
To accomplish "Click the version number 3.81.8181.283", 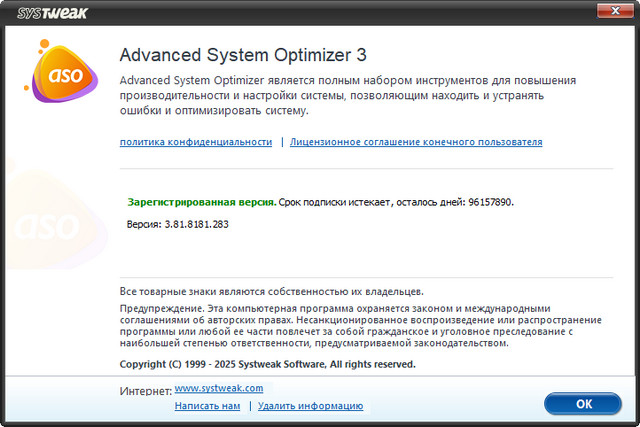I will pyautogui.click(x=196, y=225).
